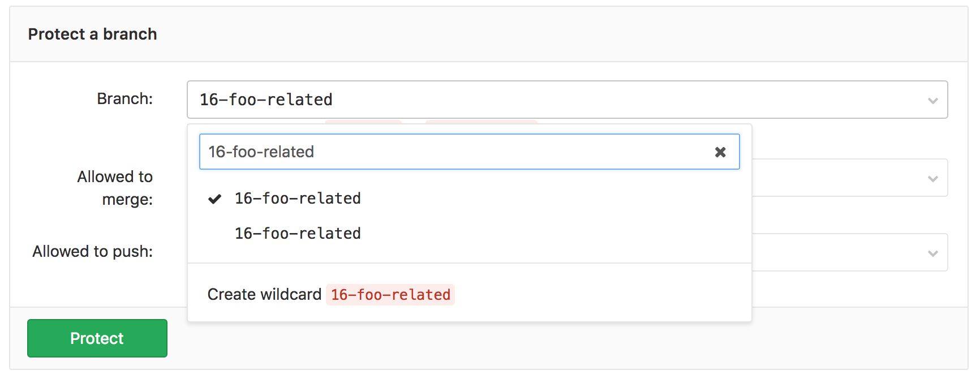Image resolution: width=980 pixels, height=379 pixels.
Task: Click the "Allowed to merge:" label
Action: tap(115, 188)
